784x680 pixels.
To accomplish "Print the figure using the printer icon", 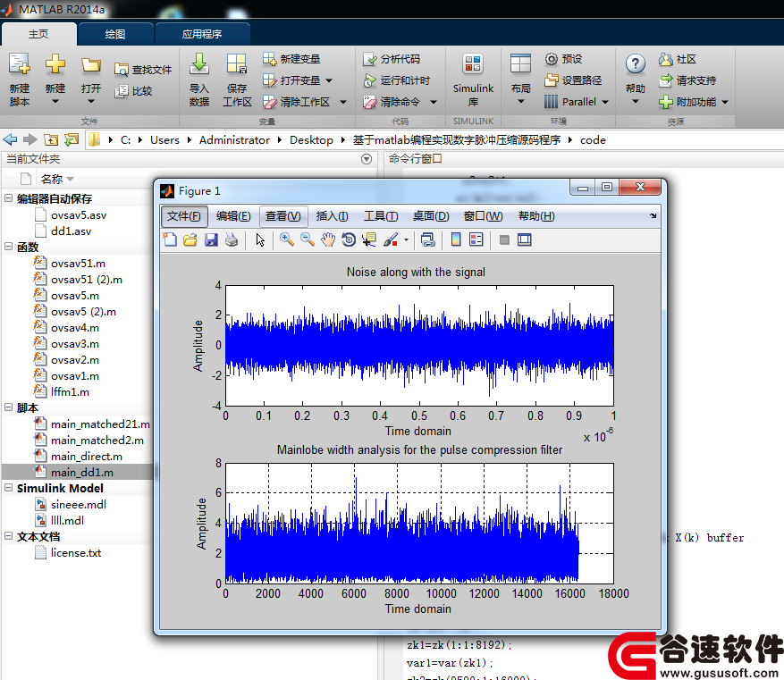I will (x=232, y=239).
